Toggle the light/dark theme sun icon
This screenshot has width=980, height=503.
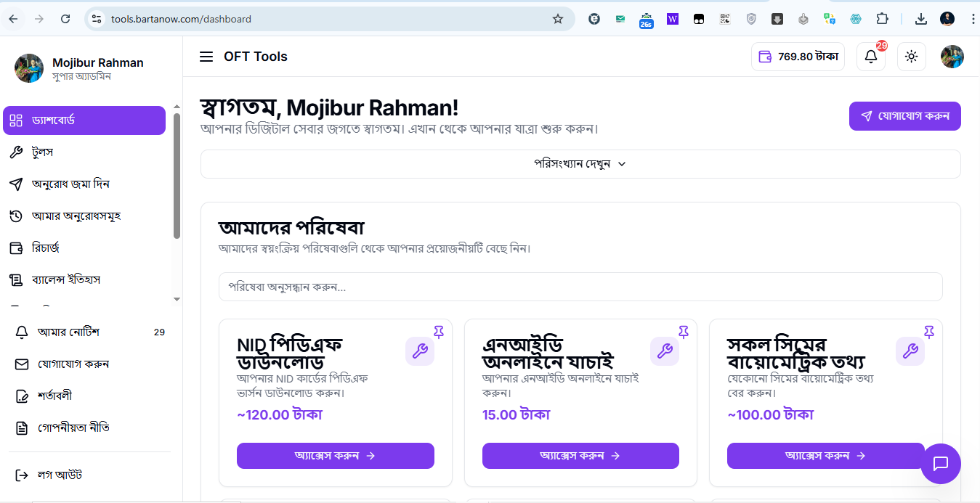(912, 57)
